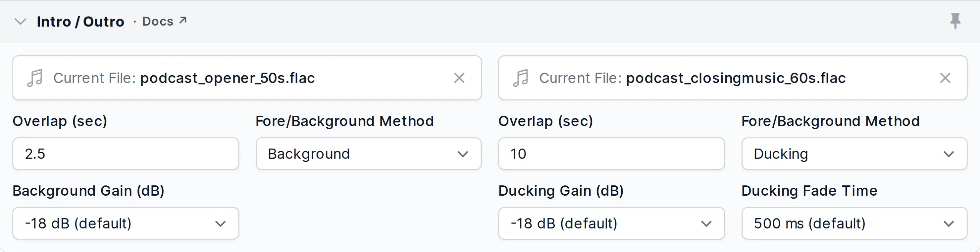
Task: Open the Fore/Background Method dropdown showing Ducking
Action: [x=854, y=154]
